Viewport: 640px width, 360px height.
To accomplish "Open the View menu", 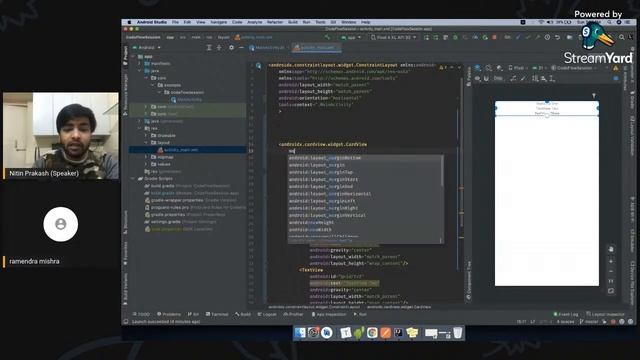I will tap(201, 22).
